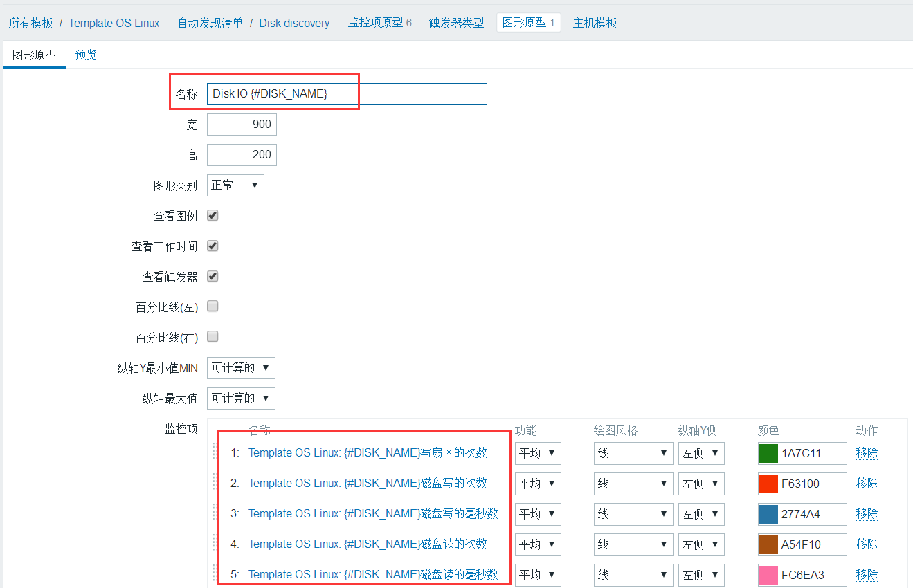Open the 触发器类型 tab
Image resolution: width=913 pixels, height=588 pixels.
[x=456, y=23]
